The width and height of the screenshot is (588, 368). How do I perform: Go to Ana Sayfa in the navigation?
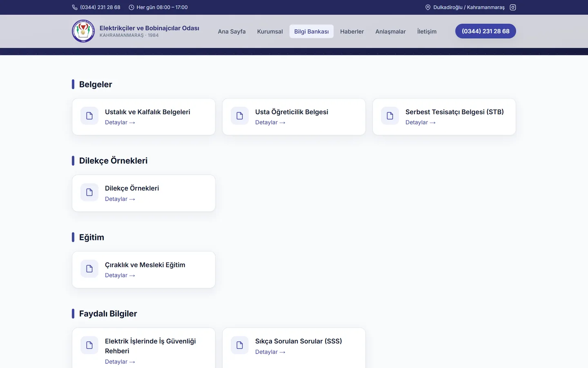tap(232, 31)
